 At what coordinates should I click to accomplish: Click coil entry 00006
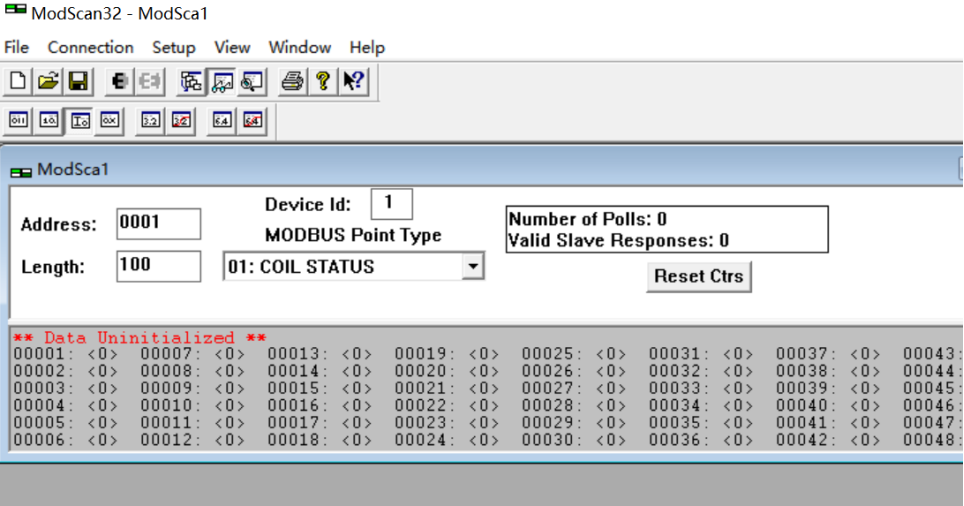pos(65,440)
